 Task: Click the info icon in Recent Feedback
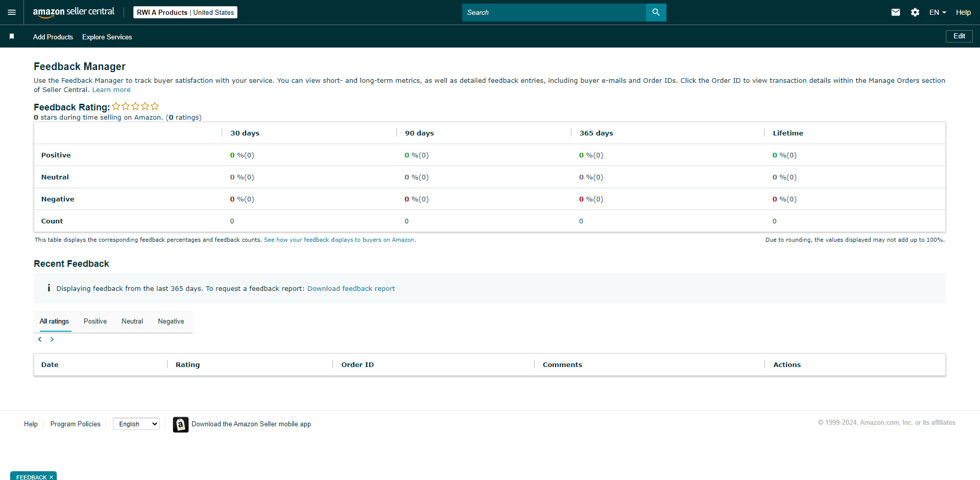49,288
